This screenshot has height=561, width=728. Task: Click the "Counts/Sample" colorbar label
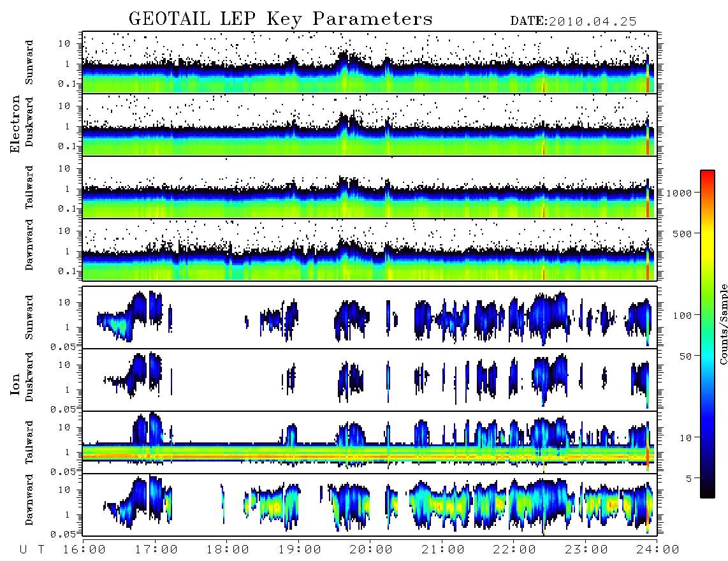point(723,324)
